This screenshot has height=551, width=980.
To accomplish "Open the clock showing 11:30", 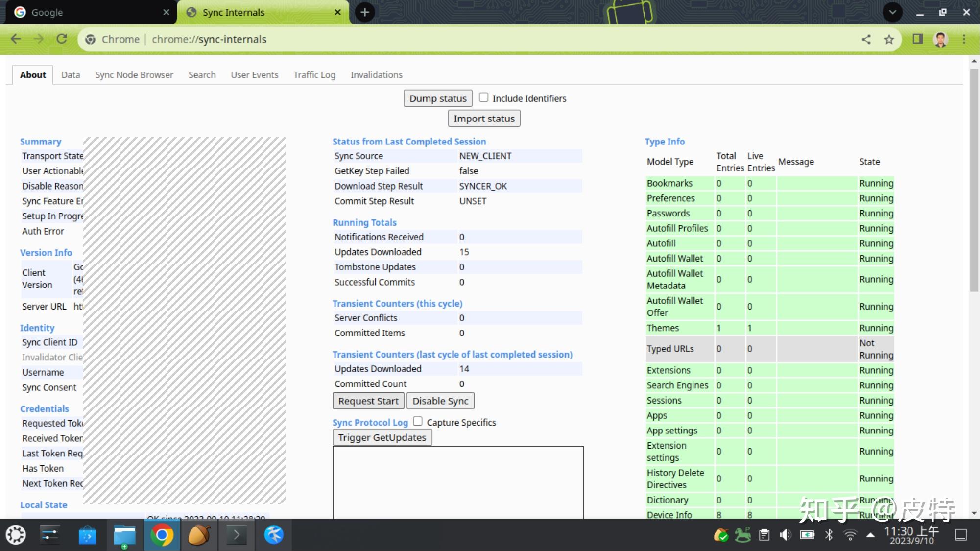I will (x=911, y=535).
